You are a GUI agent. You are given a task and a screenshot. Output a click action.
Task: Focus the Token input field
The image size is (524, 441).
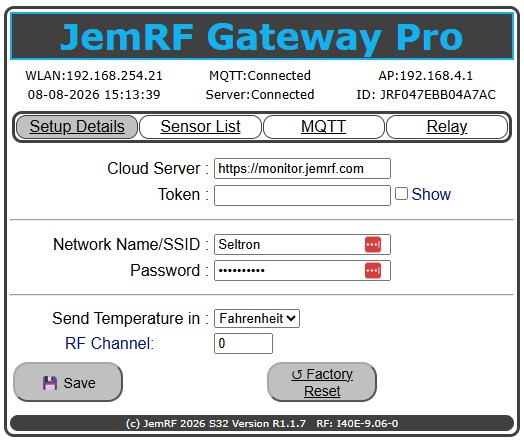(302, 195)
